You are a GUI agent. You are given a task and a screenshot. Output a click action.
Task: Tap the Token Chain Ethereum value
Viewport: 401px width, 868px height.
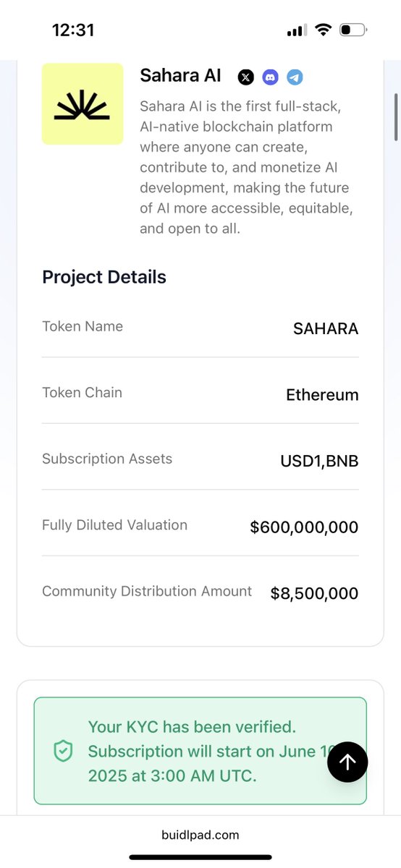(x=322, y=395)
